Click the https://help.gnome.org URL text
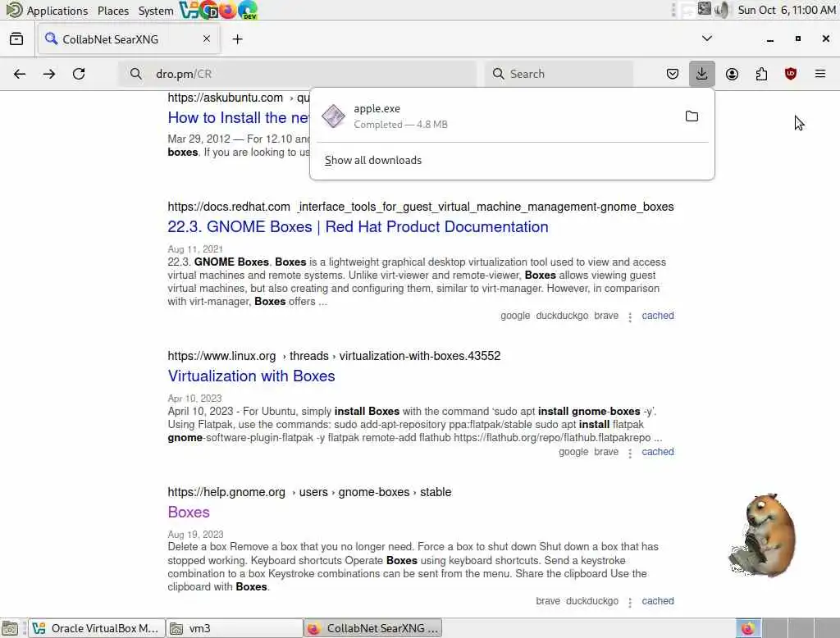840x638 pixels. 226,492
